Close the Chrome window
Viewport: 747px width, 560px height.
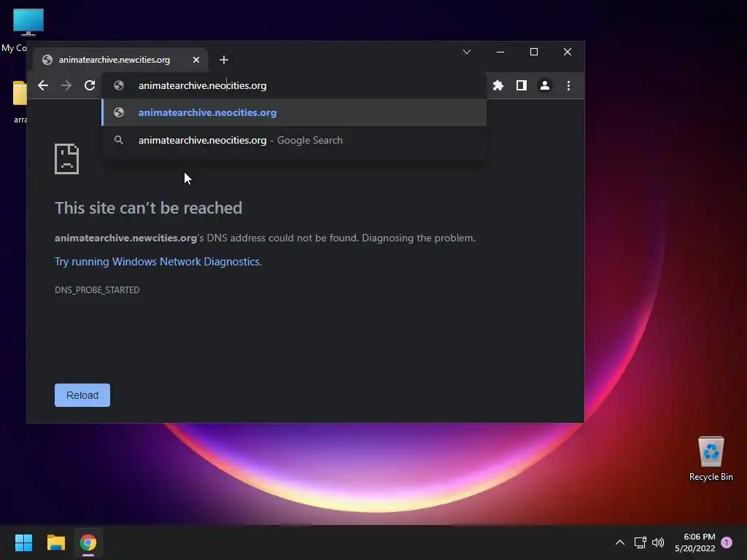pyautogui.click(x=568, y=52)
